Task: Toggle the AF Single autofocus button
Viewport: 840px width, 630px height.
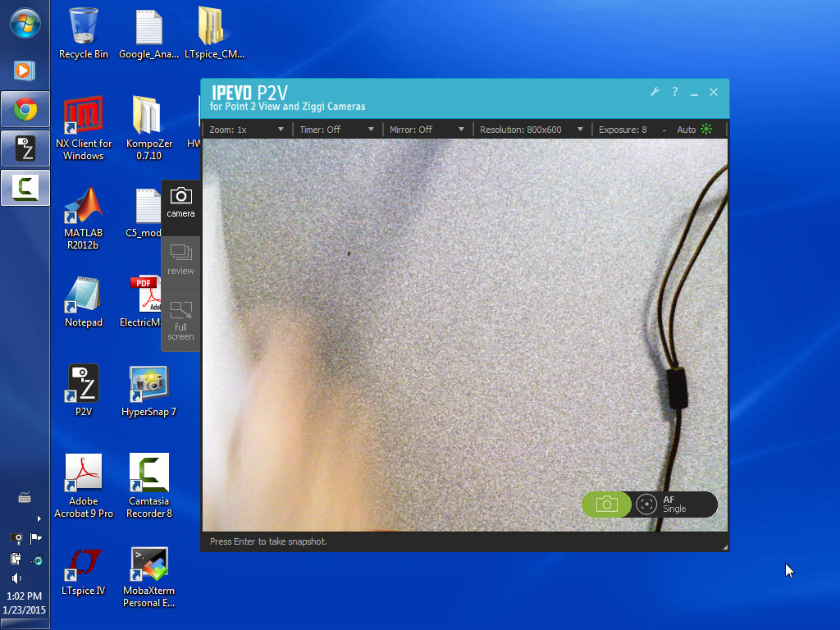Action: [x=675, y=504]
